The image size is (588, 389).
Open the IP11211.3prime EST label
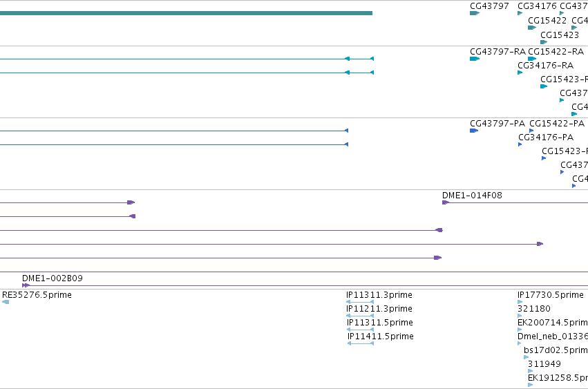379,309
